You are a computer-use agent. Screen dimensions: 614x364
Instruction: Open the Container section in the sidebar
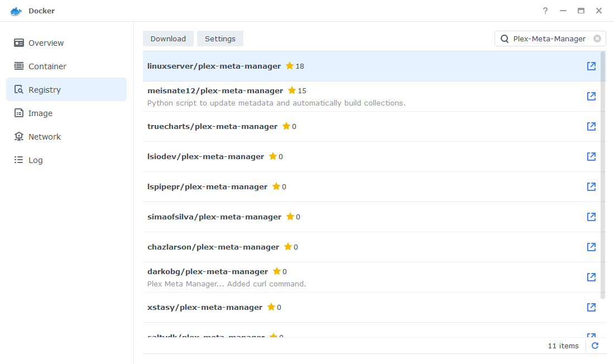coord(66,66)
